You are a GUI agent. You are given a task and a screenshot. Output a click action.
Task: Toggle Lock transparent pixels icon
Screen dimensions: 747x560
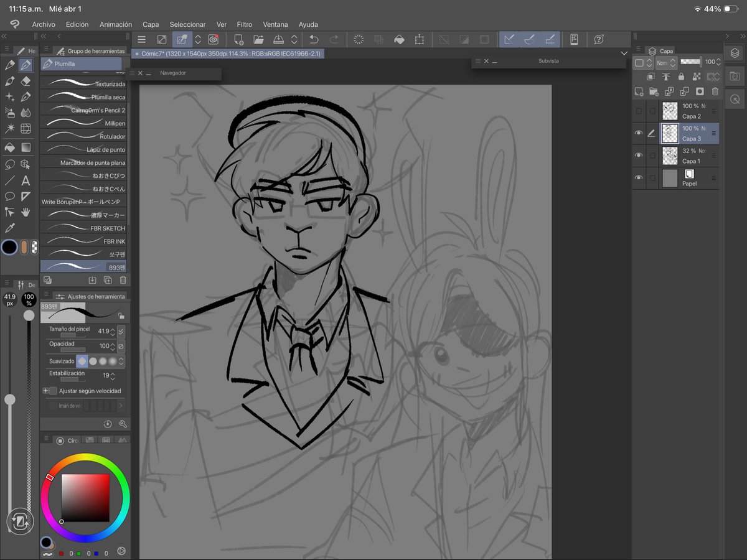click(x=696, y=77)
